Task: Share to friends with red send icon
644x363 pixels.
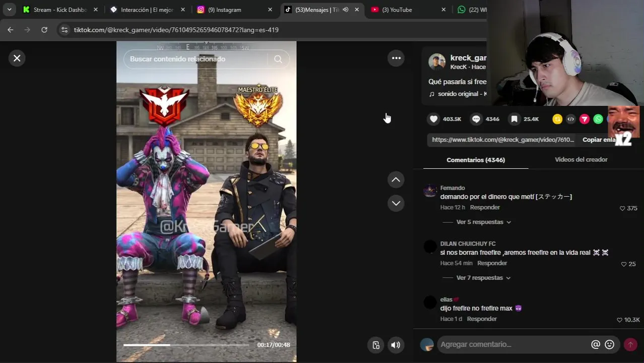Action: [x=585, y=119]
